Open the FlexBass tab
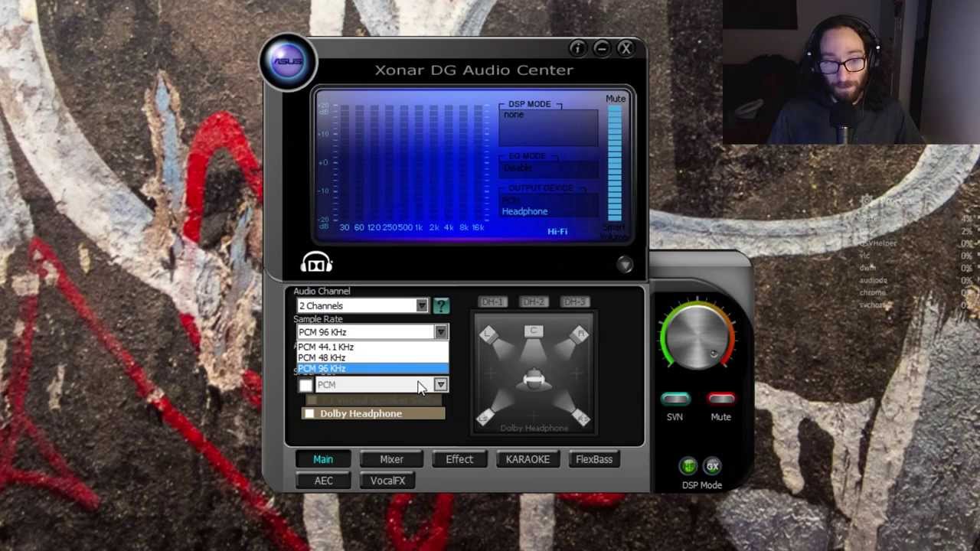Image resolution: width=980 pixels, height=551 pixels. [x=594, y=459]
